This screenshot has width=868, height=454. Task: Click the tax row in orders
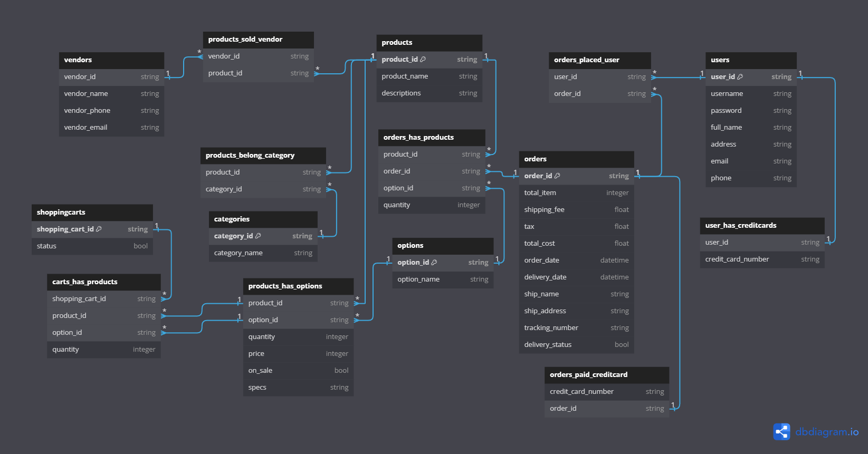click(x=577, y=227)
